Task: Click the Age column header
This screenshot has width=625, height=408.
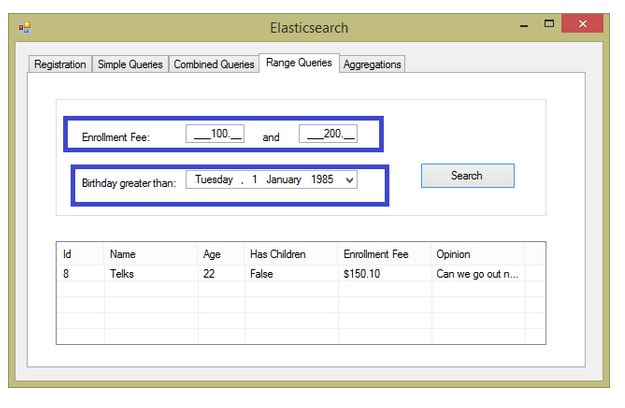Action: pos(221,254)
